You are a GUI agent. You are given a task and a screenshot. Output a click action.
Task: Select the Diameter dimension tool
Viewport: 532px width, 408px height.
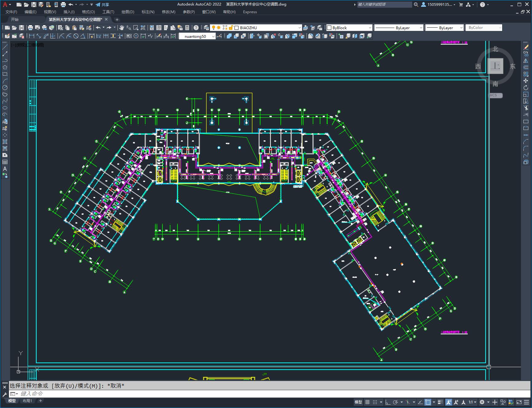76,36
